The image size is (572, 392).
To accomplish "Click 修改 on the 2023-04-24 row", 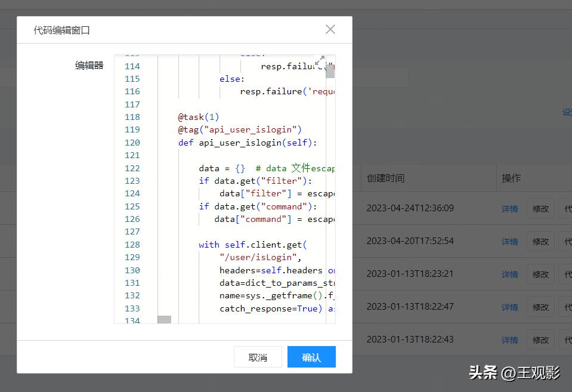I will point(540,208).
